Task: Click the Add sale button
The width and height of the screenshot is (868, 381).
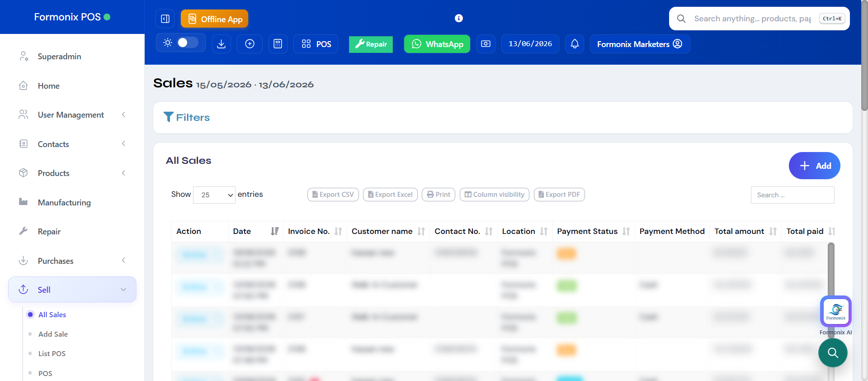Action: click(814, 166)
